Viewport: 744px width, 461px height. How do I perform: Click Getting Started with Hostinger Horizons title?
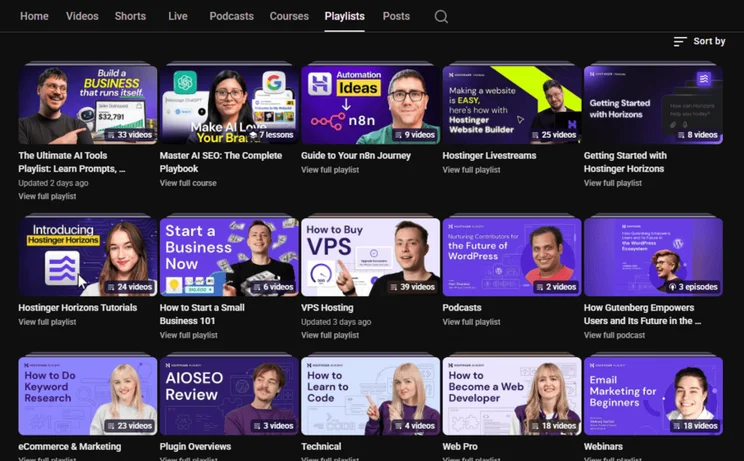625,162
